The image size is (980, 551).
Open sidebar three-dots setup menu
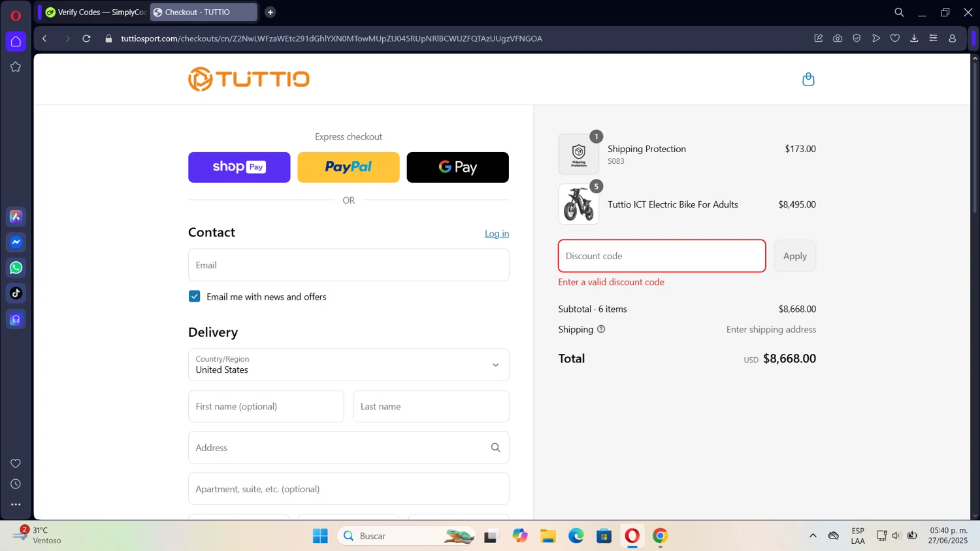[16, 505]
